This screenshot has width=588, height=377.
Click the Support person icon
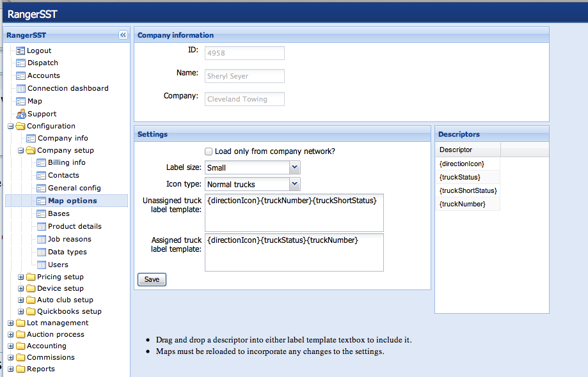(x=20, y=114)
